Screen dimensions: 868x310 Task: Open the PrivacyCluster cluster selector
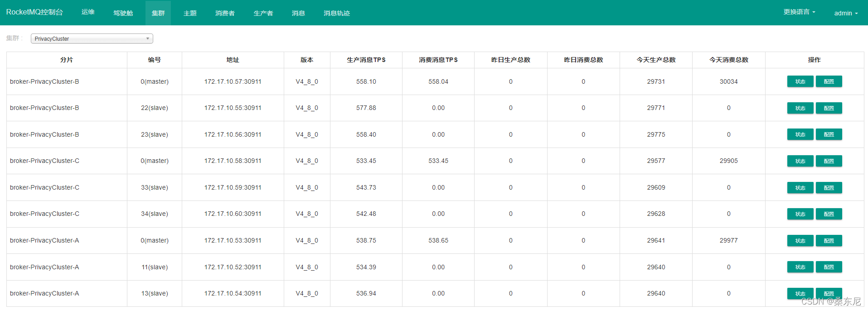click(x=92, y=38)
